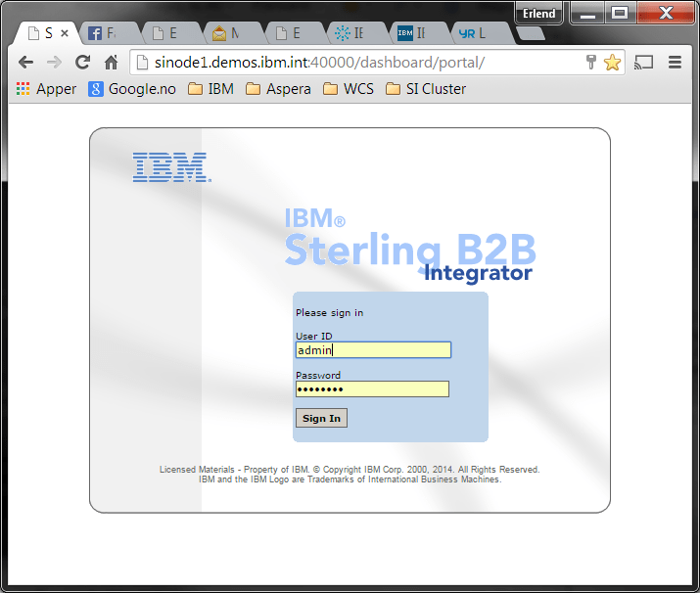Click the browser Back arrow
The image size is (700, 593).
(25, 62)
